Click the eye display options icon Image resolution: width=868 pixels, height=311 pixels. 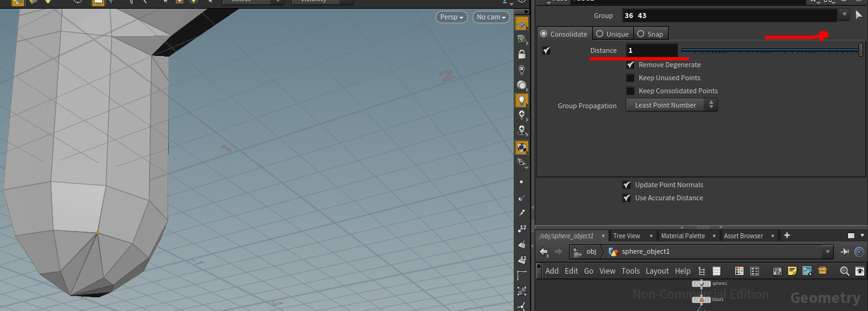[860, 271]
